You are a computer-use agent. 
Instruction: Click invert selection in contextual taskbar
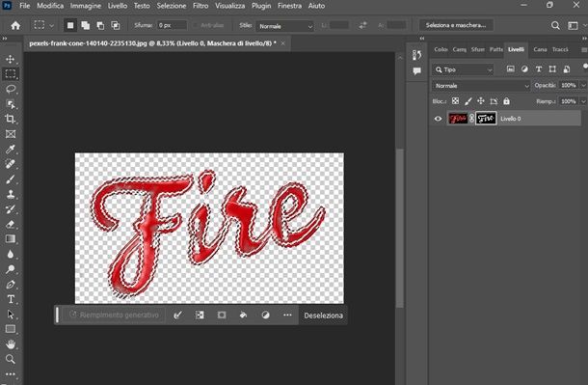200,316
